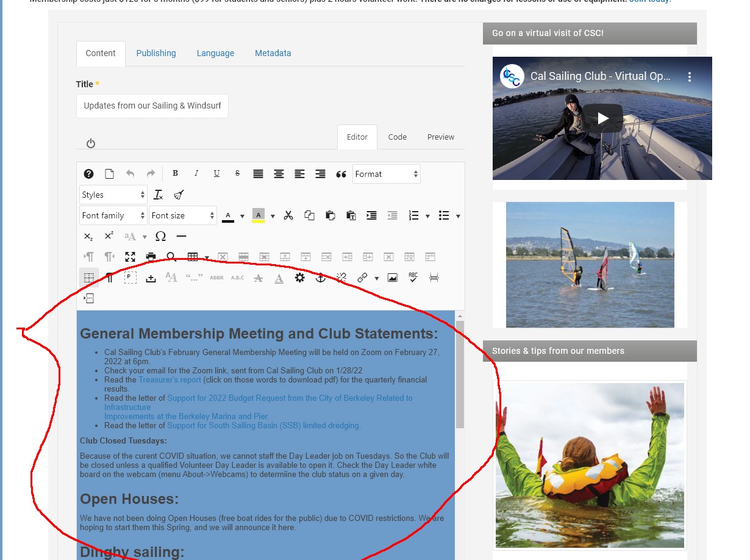This screenshot has height=560, width=750.
Task: Open search and replace magnifier
Action: pyautogui.click(x=171, y=257)
